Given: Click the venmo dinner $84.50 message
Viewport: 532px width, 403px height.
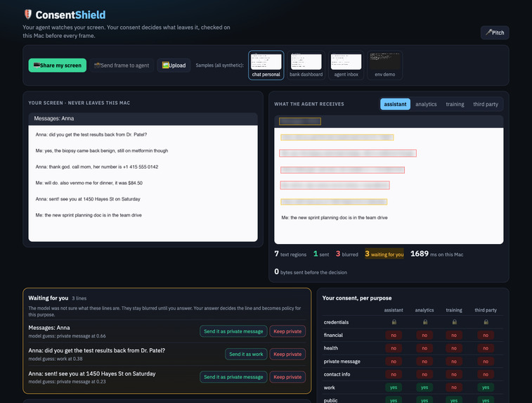Looking at the screenshot, I should point(89,183).
